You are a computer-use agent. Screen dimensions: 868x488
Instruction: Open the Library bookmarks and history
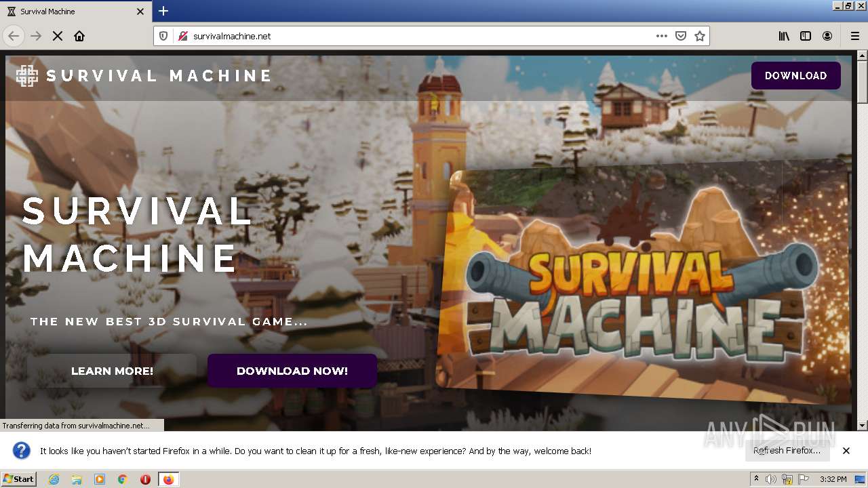point(784,36)
